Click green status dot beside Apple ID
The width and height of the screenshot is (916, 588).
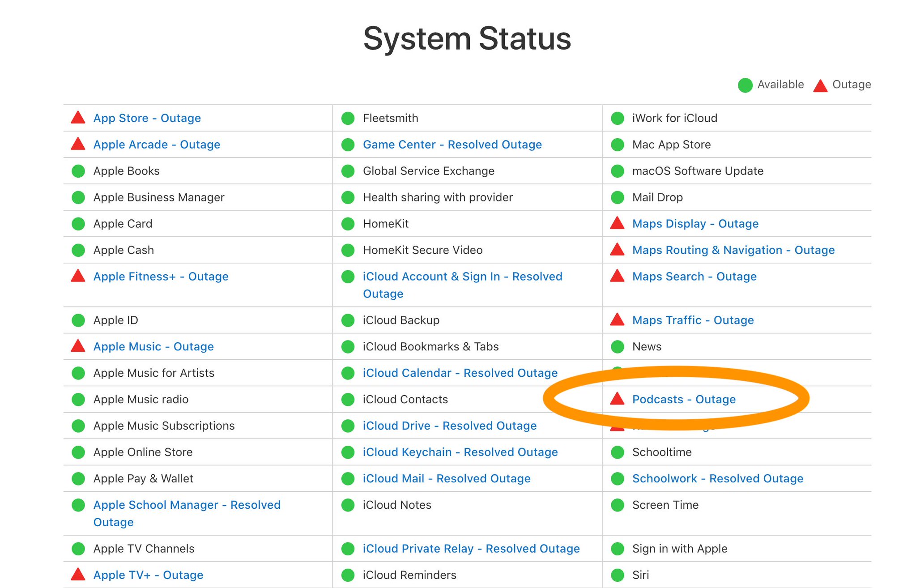coord(78,320)
